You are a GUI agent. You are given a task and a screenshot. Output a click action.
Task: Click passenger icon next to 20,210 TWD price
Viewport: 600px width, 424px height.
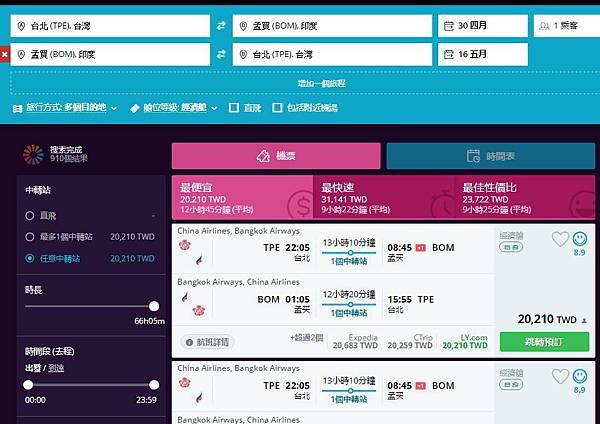[x=584, y=320]
